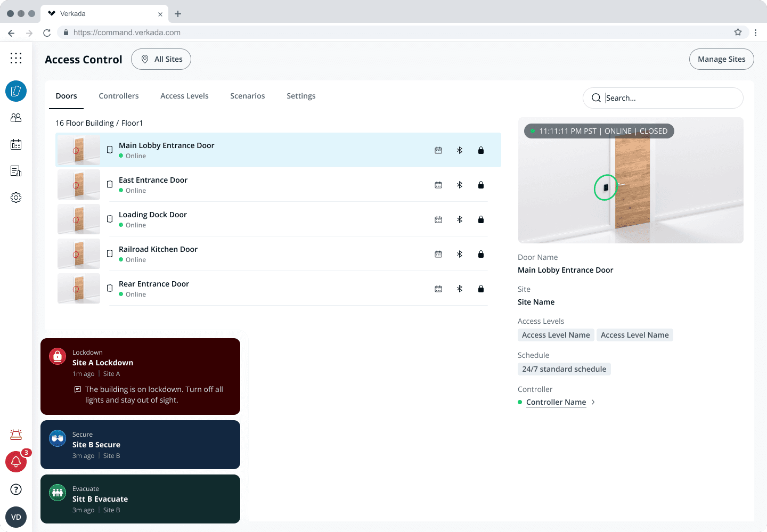This screenshot has height=532, width=767.
Task: Open the reports sidebar icon
Action: pyautogui.click(x=16, y=171)
